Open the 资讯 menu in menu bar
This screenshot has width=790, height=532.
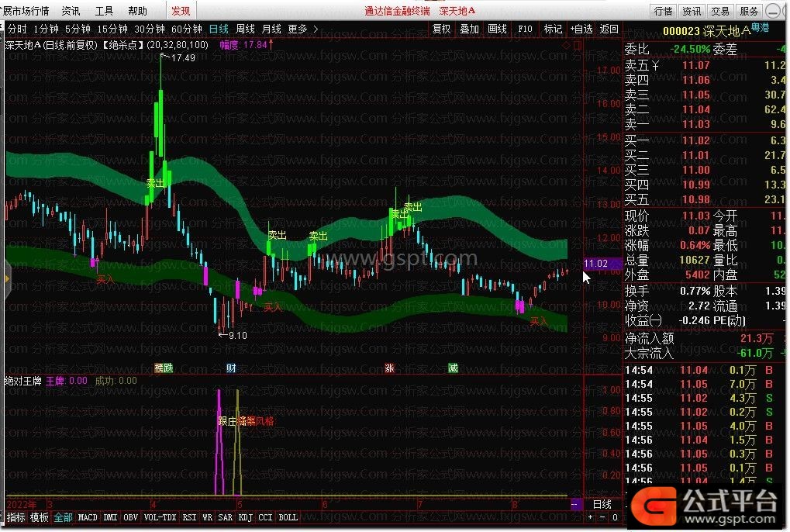coord(71,11)
